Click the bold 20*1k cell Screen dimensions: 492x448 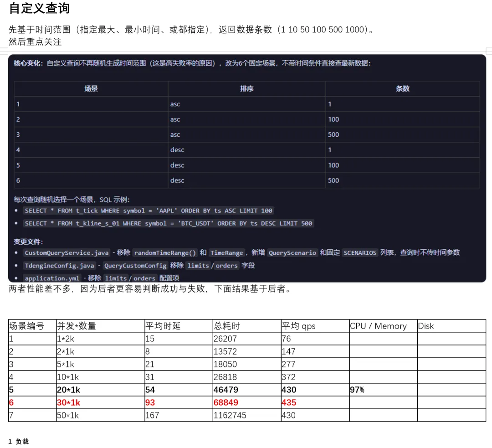(x=100, y=390)
